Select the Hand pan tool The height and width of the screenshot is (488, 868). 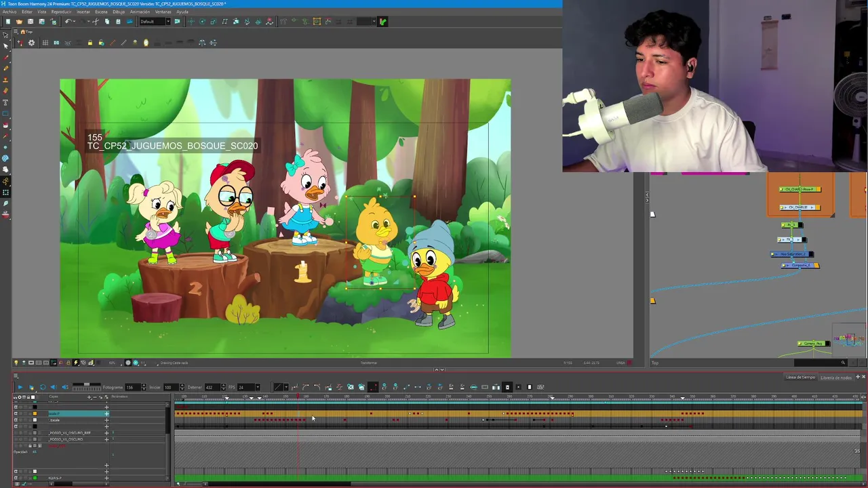pos(5,169)
